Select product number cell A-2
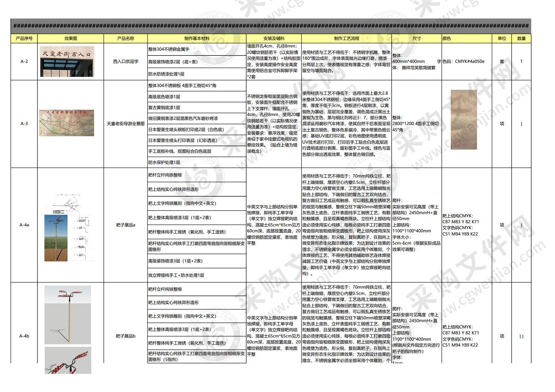Viewport: 555px width, 392px height. tap(24, 61)
